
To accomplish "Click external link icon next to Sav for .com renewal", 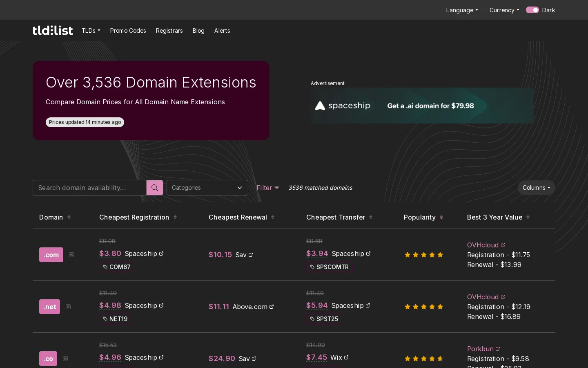I will pyautogui.click(x=251, y=255).
